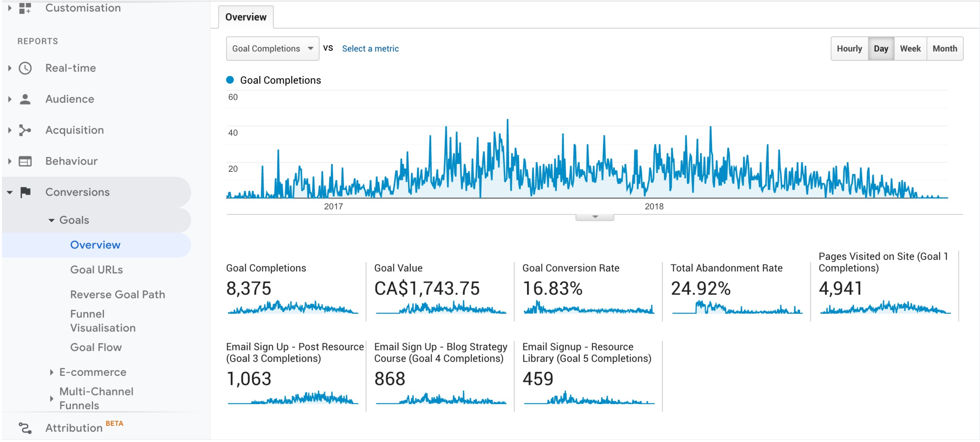The image size is (980, 442).
Task: Click the Customisation label
Action: pos(83,8)
